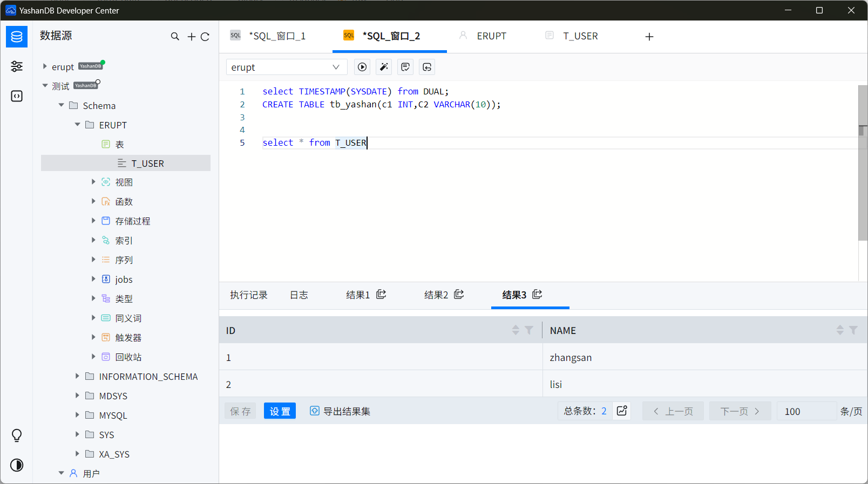Image resolution: width=868 pixels, height=484 pixels.
Task: Expand the erupt data source node
Action: click(x=45, y=66)
